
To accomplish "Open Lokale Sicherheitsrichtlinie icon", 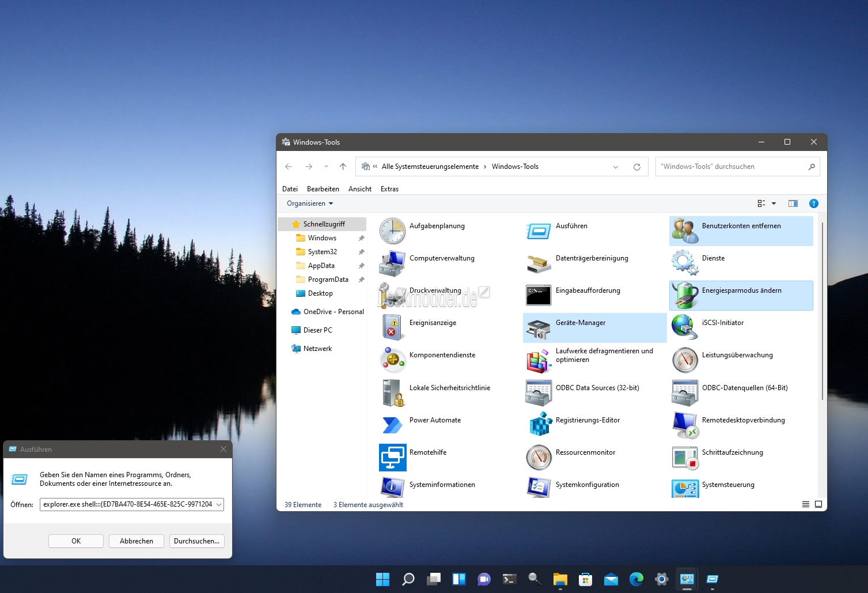I will click(392, 393).
